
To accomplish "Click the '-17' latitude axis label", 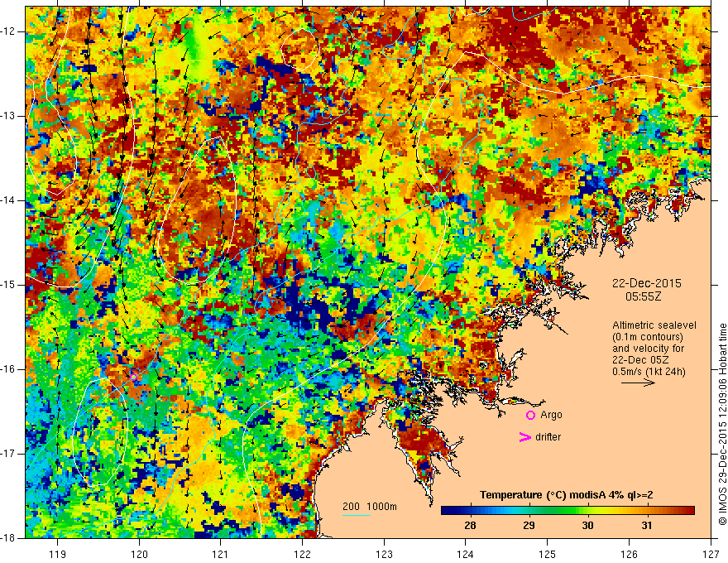I will point(8,454).
